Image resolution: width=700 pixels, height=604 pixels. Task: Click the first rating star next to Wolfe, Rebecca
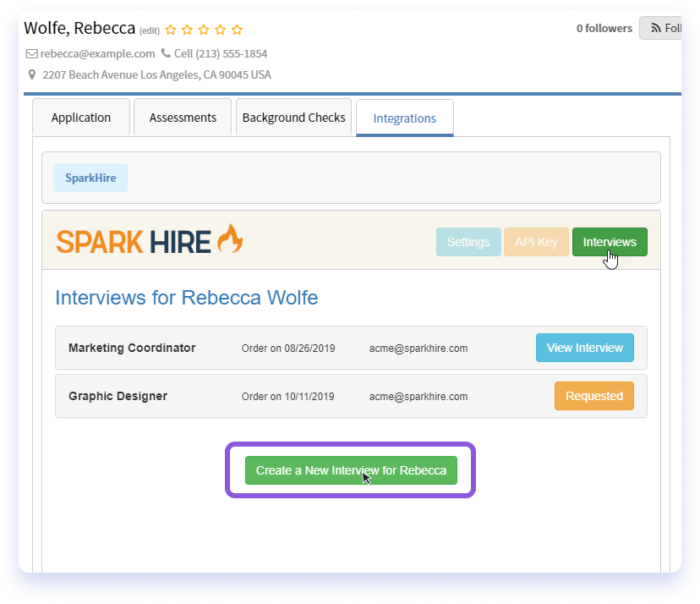[x=171, y=30]
